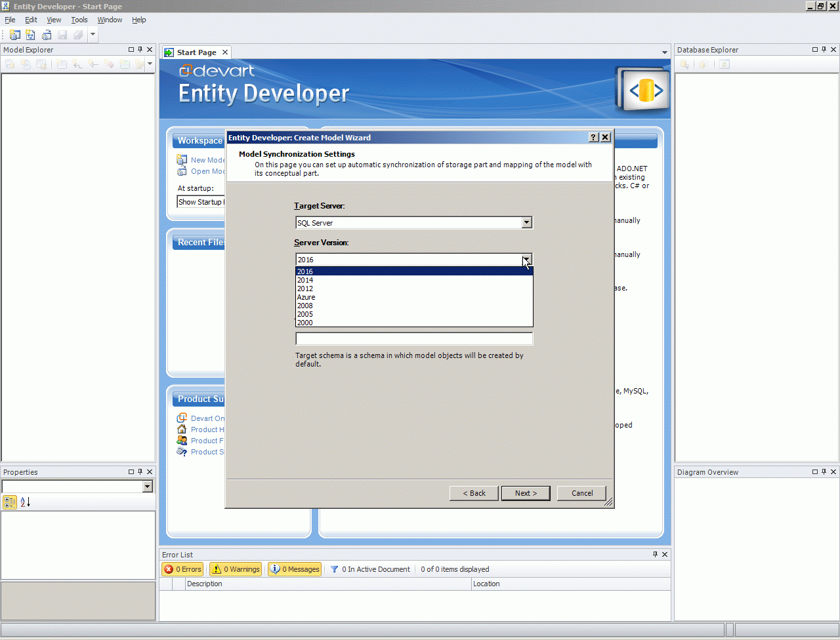Click the grayed single-disk Save icon
The height and width of the screenshot is (640, 840).
[62, 35]
